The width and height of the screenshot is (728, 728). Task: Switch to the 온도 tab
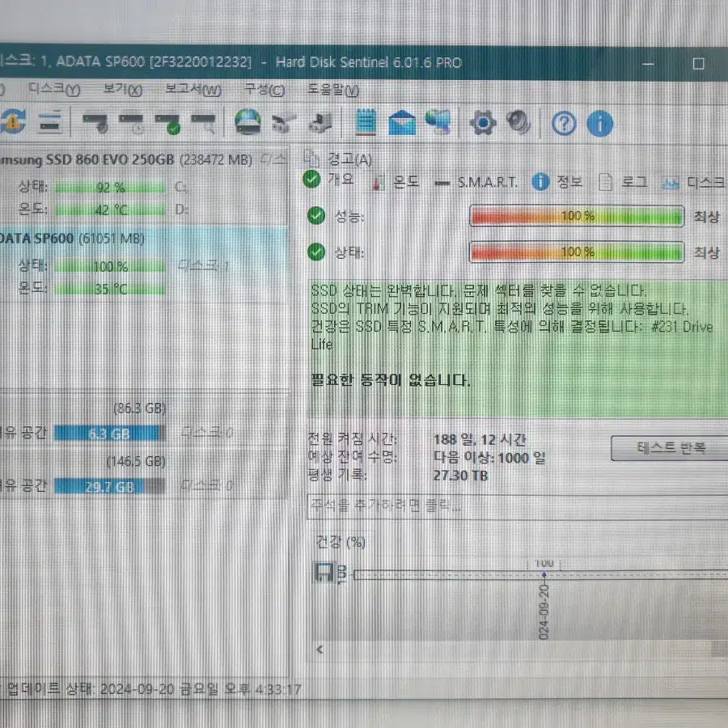(396, 182)
